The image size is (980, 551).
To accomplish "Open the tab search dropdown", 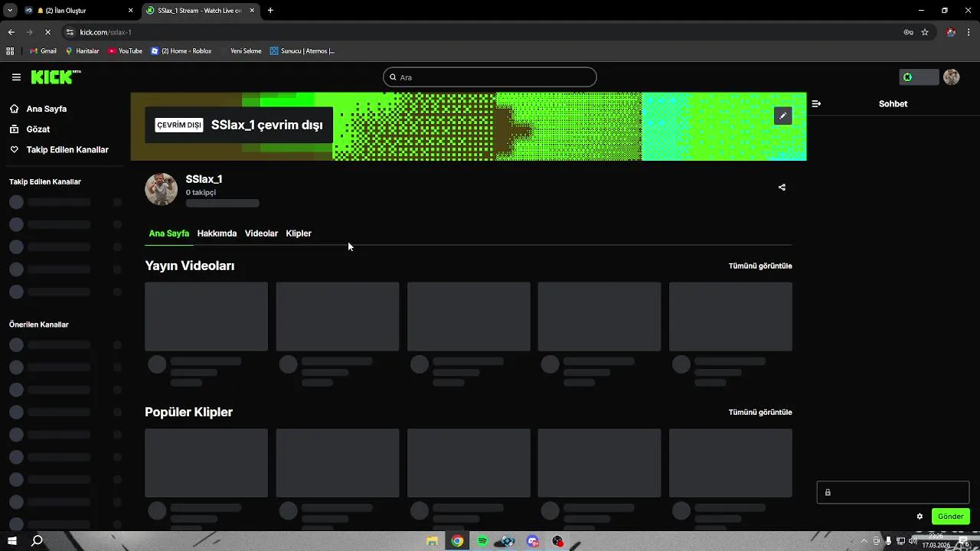I will [x=10, y=11].
